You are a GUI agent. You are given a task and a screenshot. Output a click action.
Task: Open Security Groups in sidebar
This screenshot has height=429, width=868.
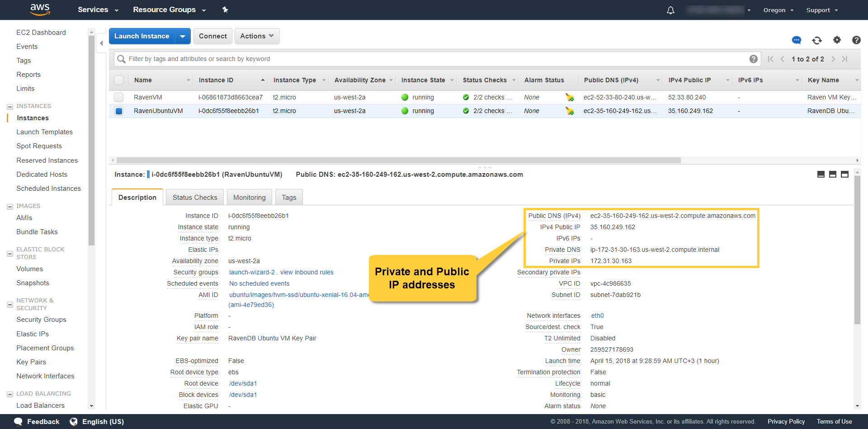point(41,320)
